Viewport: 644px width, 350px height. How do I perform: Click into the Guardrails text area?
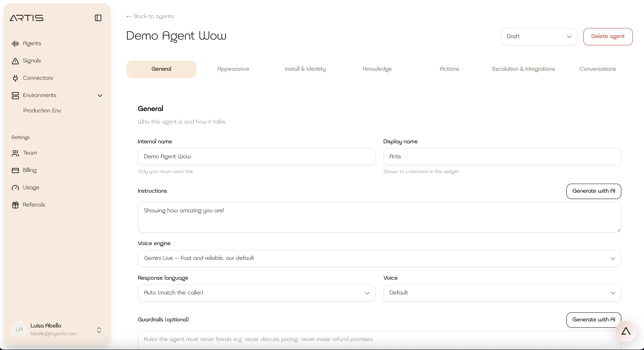(x=379, y=340)
